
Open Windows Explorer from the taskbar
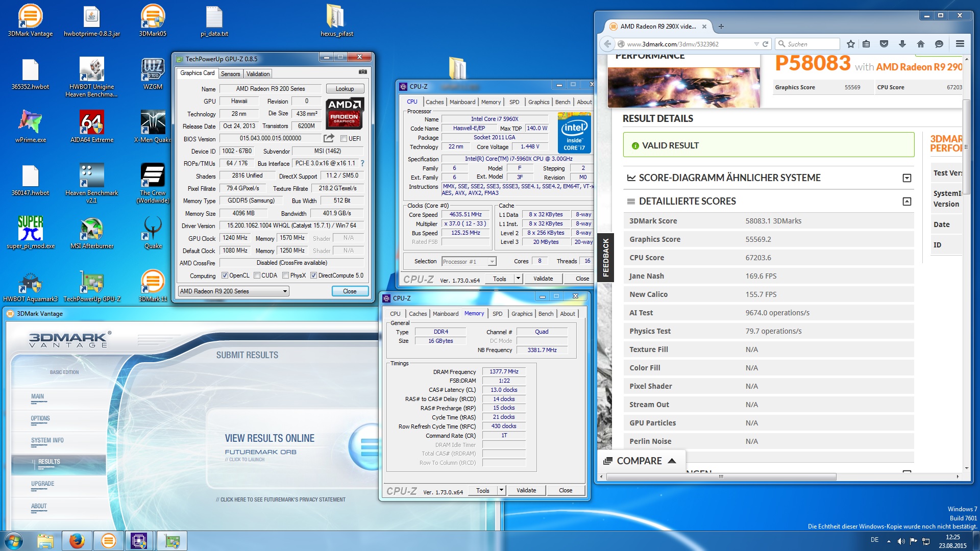coord(45,541)
